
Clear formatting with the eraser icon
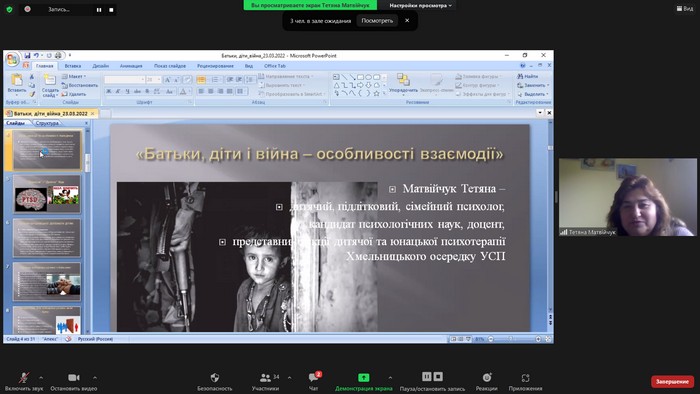tap(188, 79)
